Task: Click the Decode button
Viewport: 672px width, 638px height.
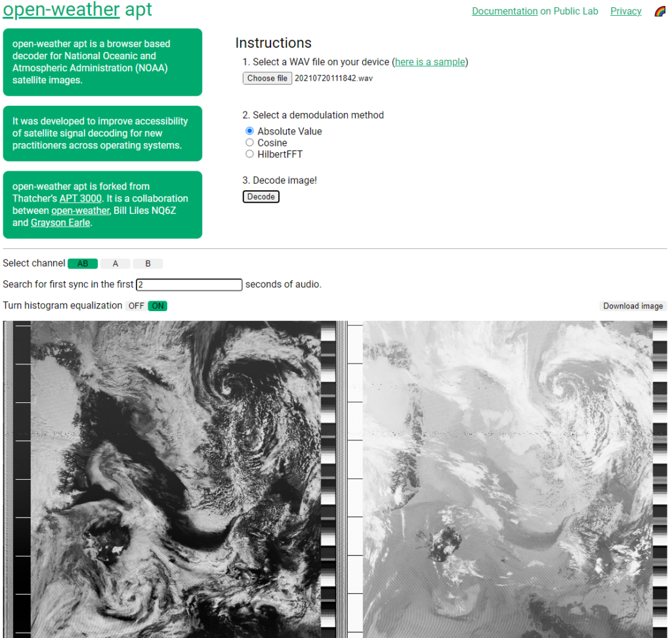Action: tap(261, 196)
